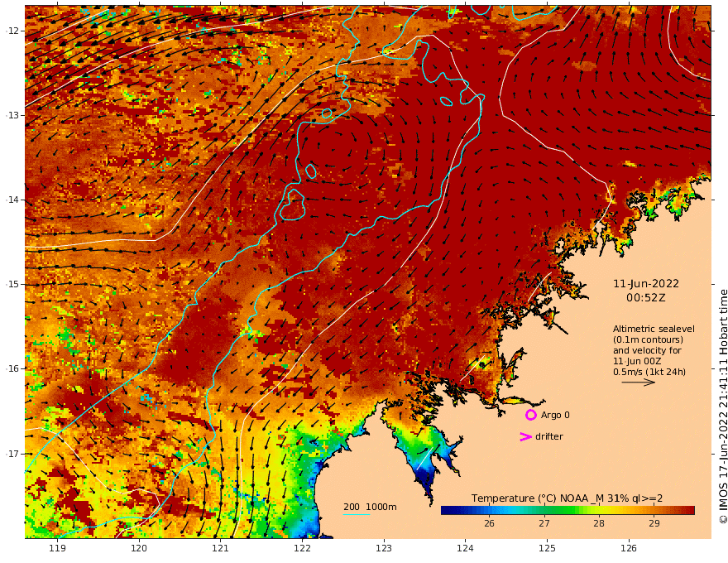
Task: Click the colorbar label '26'
Action: click(x=490, y=523)
